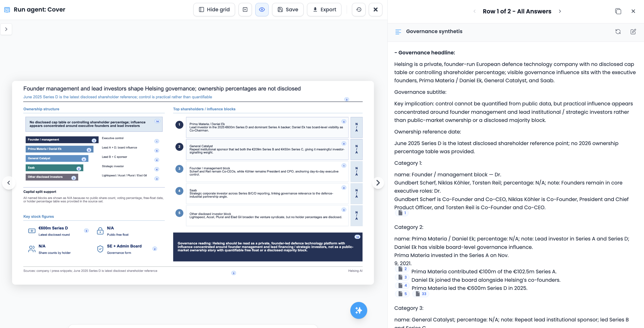
Task: Click numbered circle 4 for Saab
Action: (179, 191)
